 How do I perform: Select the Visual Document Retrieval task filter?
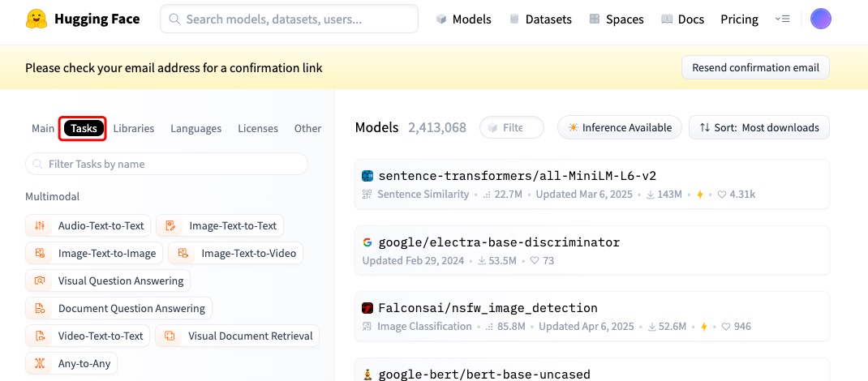[238, 336]
